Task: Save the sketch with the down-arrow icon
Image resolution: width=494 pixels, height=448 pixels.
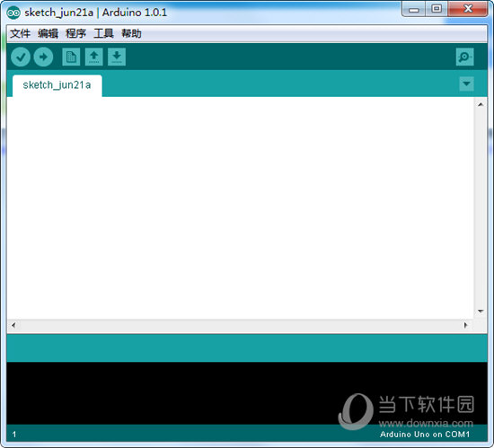Action: pos(117,57)
